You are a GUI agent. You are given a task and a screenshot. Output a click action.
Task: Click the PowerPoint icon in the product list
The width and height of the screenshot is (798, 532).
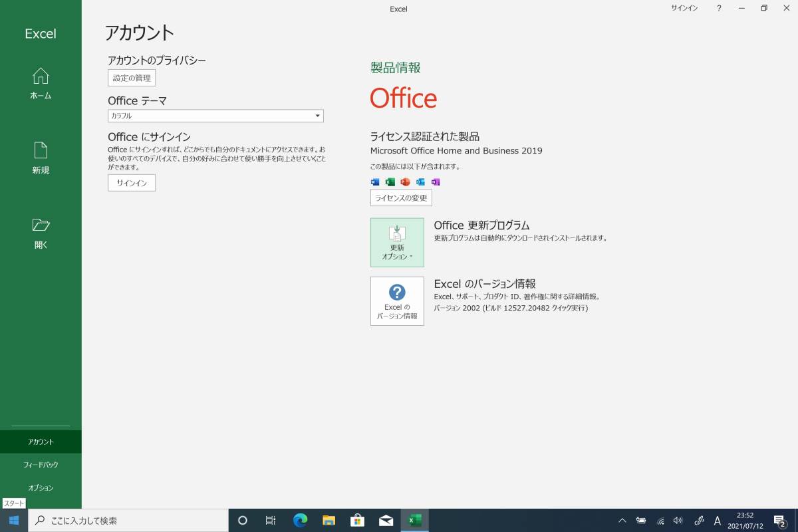coord(404,182)
